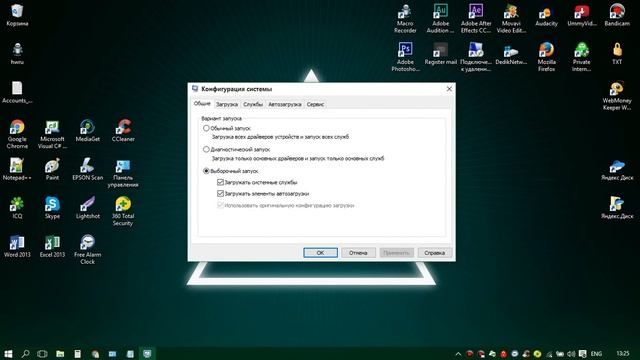Click the ENG language indicator
The height and width of the screenshot is (360, 640).
596,354
